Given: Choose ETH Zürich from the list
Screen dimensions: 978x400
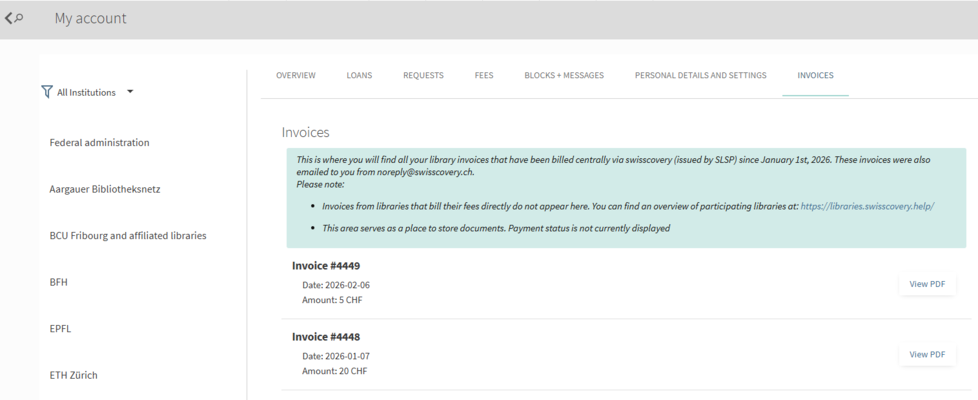Looking at the screenshot, I should (x=74, y=375).
